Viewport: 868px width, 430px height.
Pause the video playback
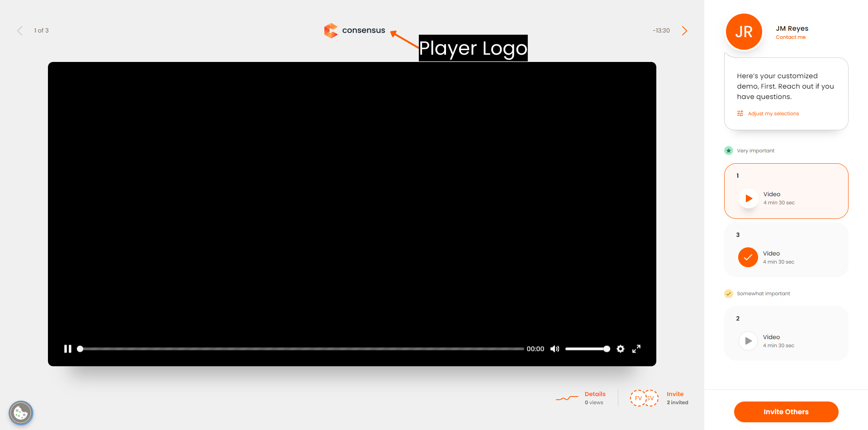(68, 349)
